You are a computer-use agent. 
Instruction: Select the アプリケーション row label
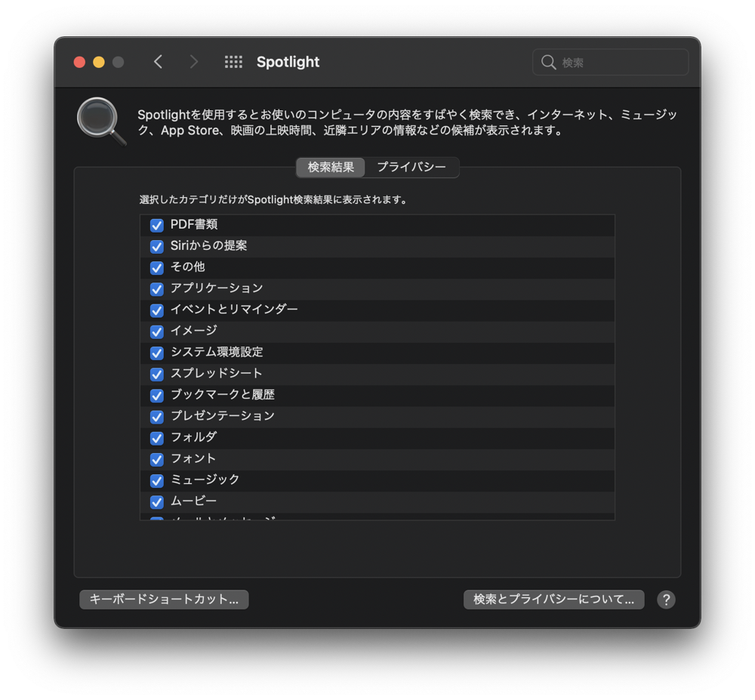pos(217,288)
